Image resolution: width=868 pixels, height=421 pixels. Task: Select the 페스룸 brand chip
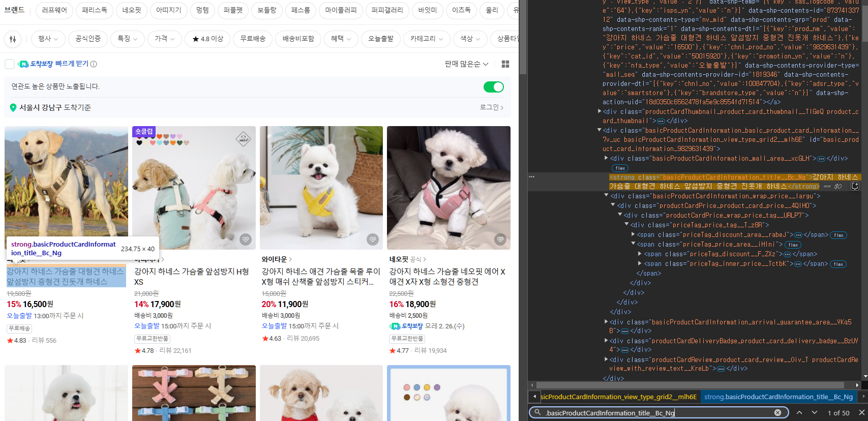(x=301, y=10)
